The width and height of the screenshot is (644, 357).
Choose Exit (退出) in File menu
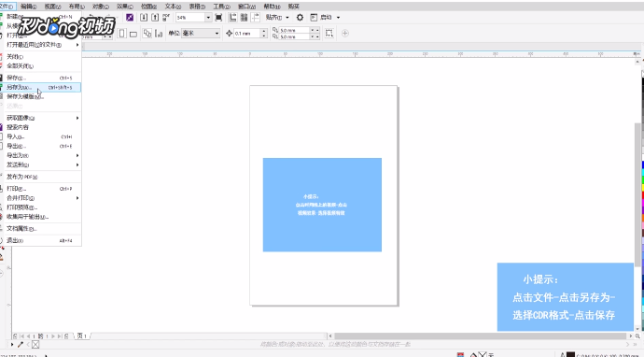(40, 240)
